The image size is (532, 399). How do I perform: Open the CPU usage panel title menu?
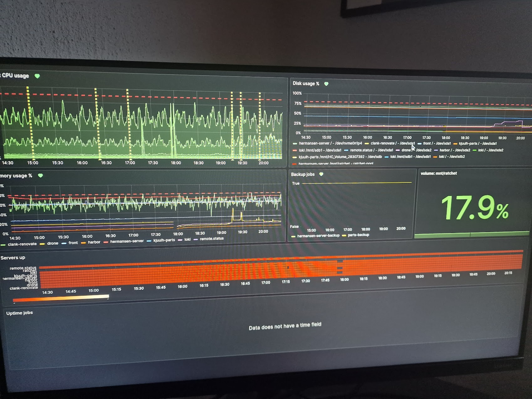pos(15,75)
